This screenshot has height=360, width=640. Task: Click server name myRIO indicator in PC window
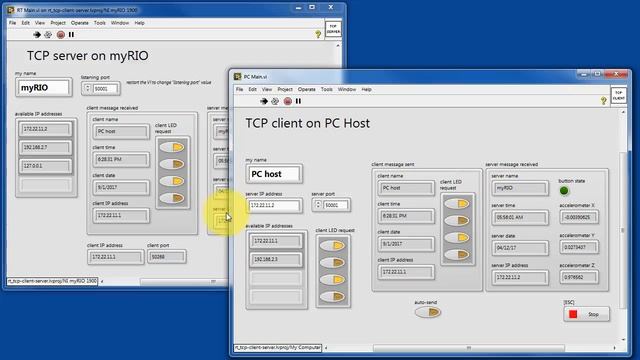tap(520, 188)
